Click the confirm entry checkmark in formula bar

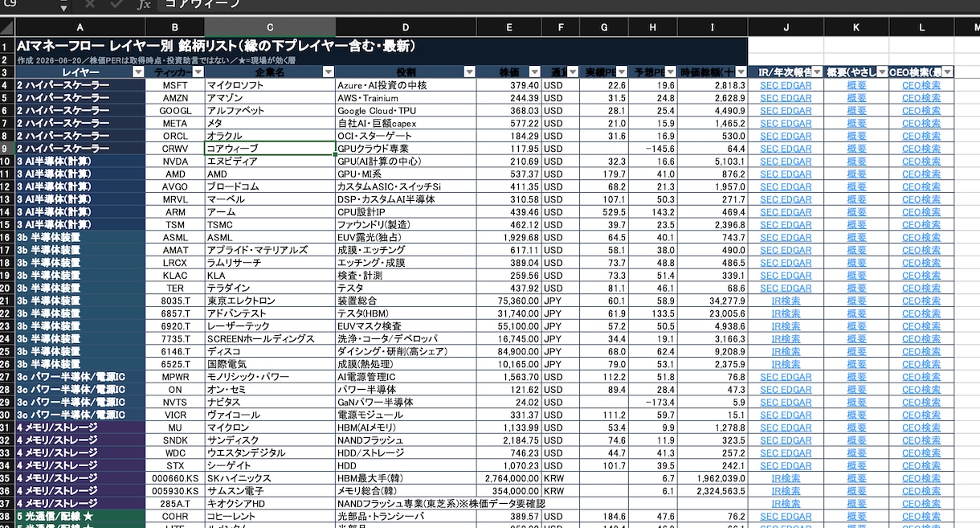(116, 4)
